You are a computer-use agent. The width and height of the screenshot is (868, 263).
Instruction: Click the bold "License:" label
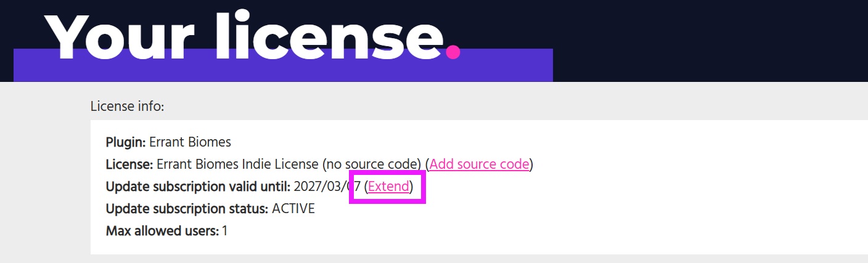(129, 164)
